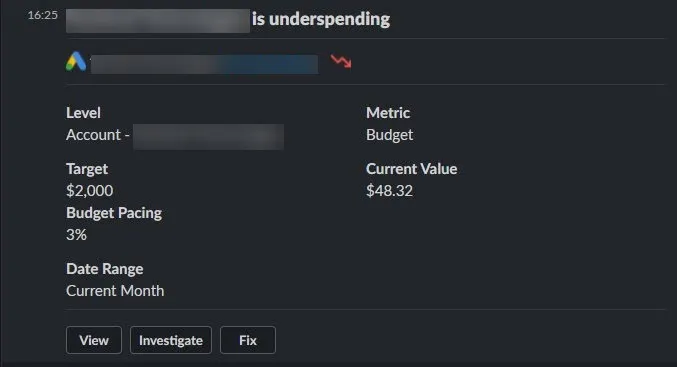Click the Budget metric value
The width and height of the screenshot is (677, 367).
(x=389, y=135)
